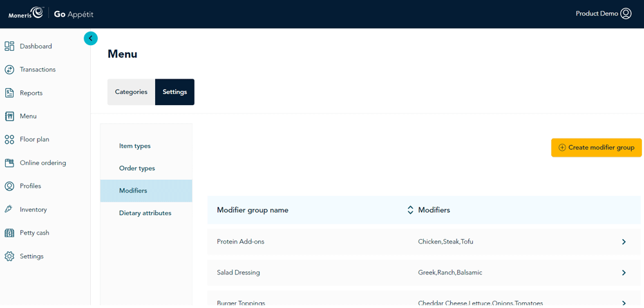This screenshot has width=644, height=308.
Task: Click the Reports document icon
Action: point(10,93)
